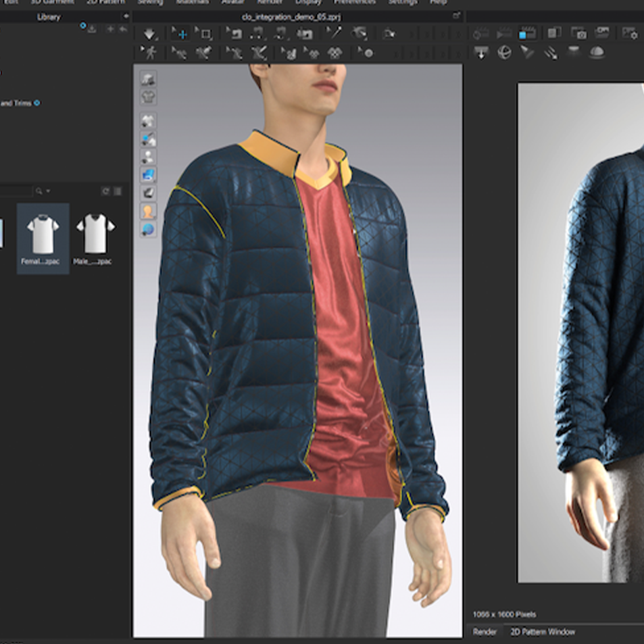Select the Button placement tool
This screenshot has width=644, height=644.
[x=366, y=53]
